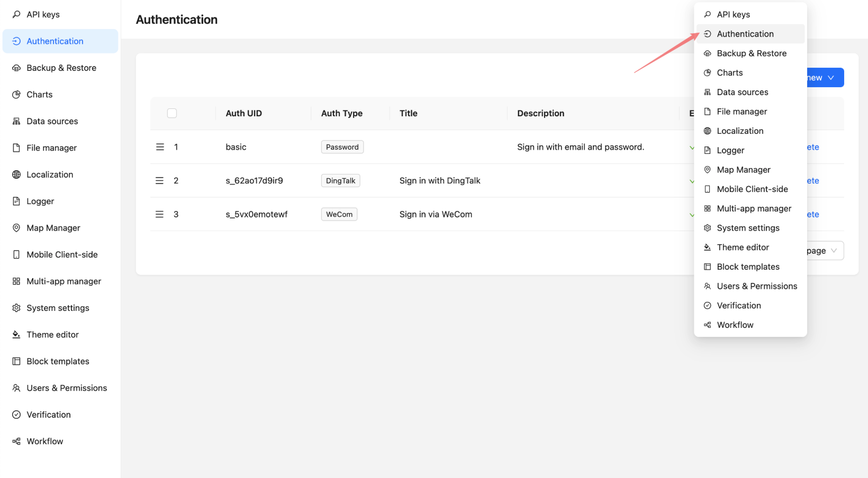Click the Map Manager pin icon in sidebar
This screenshot has width=868, height=478.
click(16, 228)
